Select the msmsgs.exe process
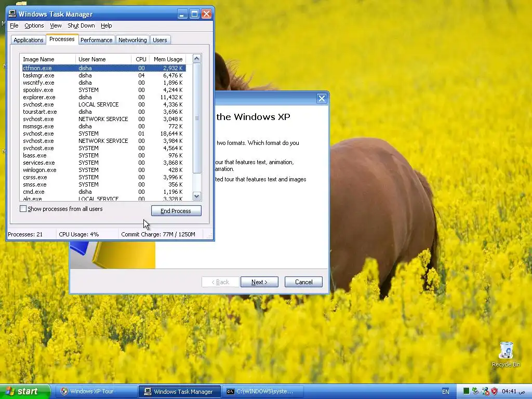The width and height of the screenshot is (532, 399). [x=104, y=126]
